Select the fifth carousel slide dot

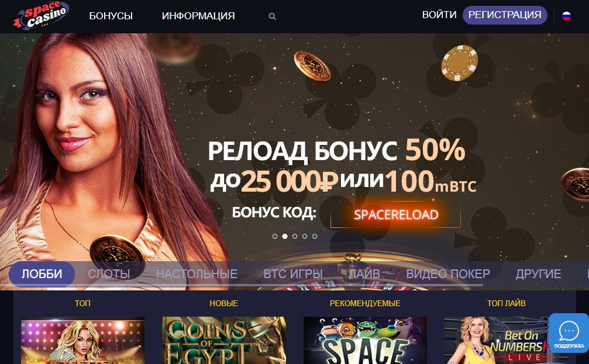pyautogui.click(x=315, y=237)
